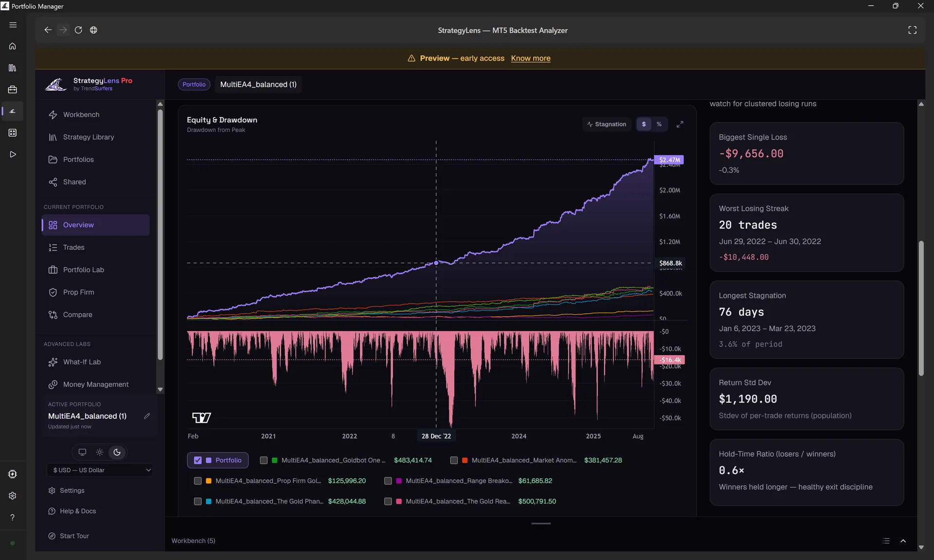Uncheck the Portfolio series checkbox
Image resolution: width=934 pixels, height=560 pixels.
(x=198, y=460)
